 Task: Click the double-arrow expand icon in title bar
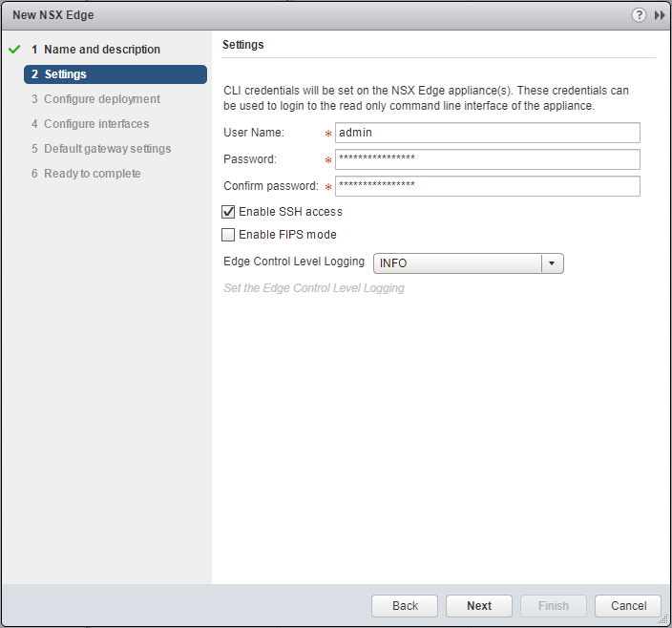659,15
